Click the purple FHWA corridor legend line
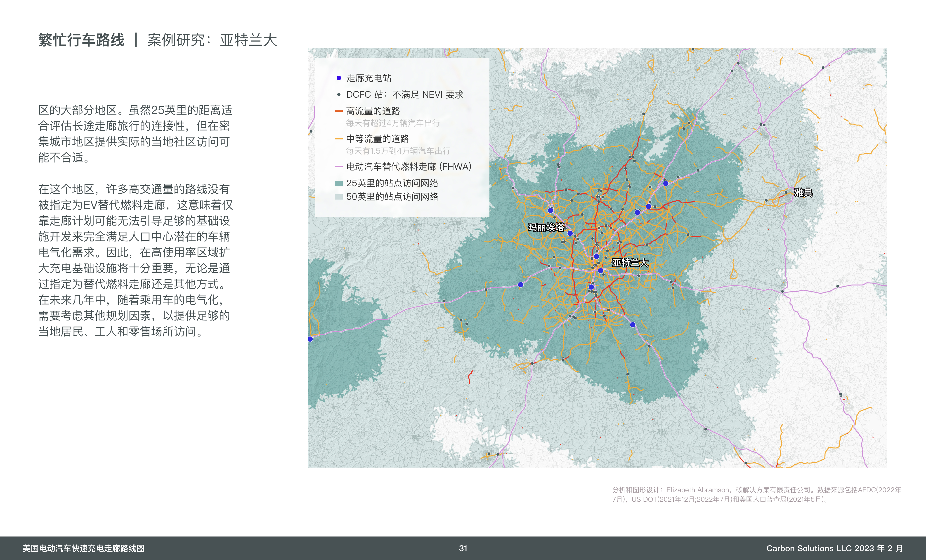The height and width of the screenshot is (560, 926). click(x=339, y=166)
